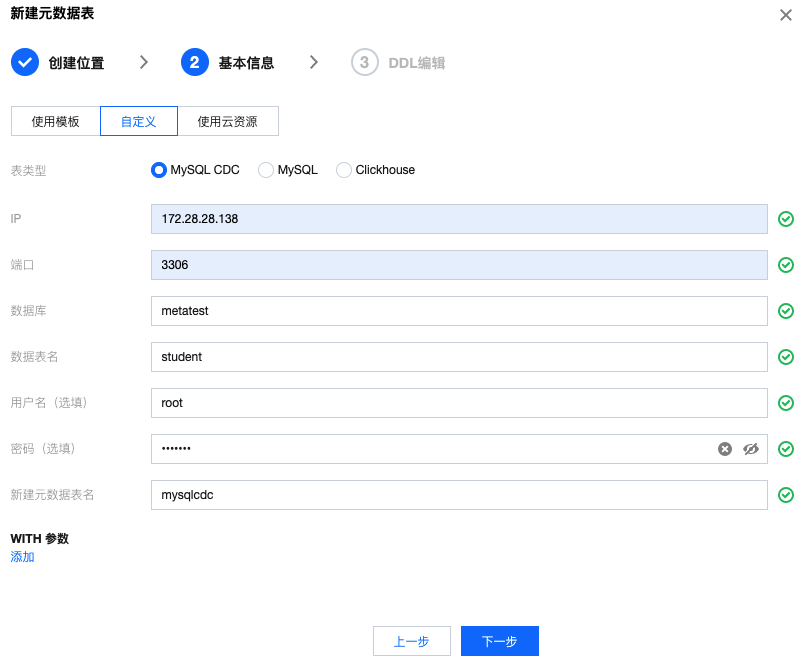Switch to the 使用模板 tab
Image resolution: width=803 pixels, height=664 pixels.
pyautogui.click(x=55, y=121)
